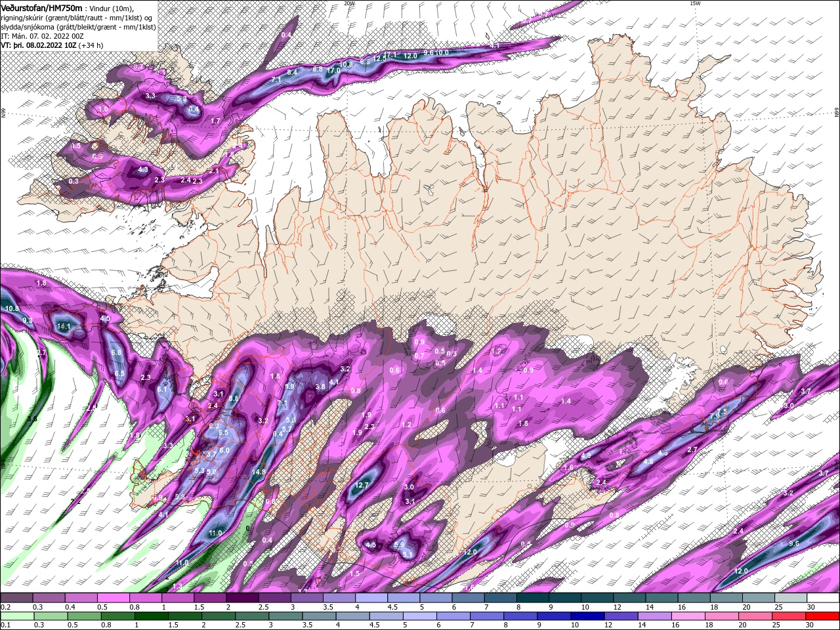
Task: Click the top legend's '25' label
Action: 778,607
